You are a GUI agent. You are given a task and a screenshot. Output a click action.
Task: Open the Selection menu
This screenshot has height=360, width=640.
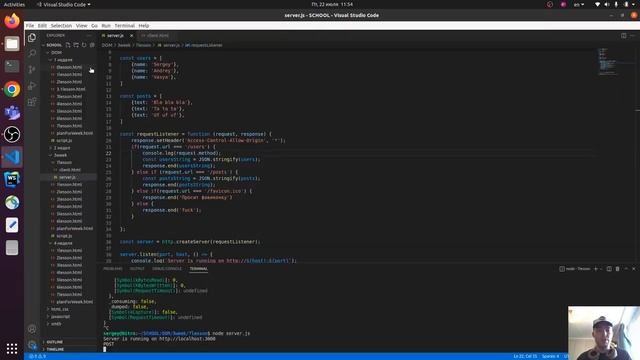coord(61,25)
